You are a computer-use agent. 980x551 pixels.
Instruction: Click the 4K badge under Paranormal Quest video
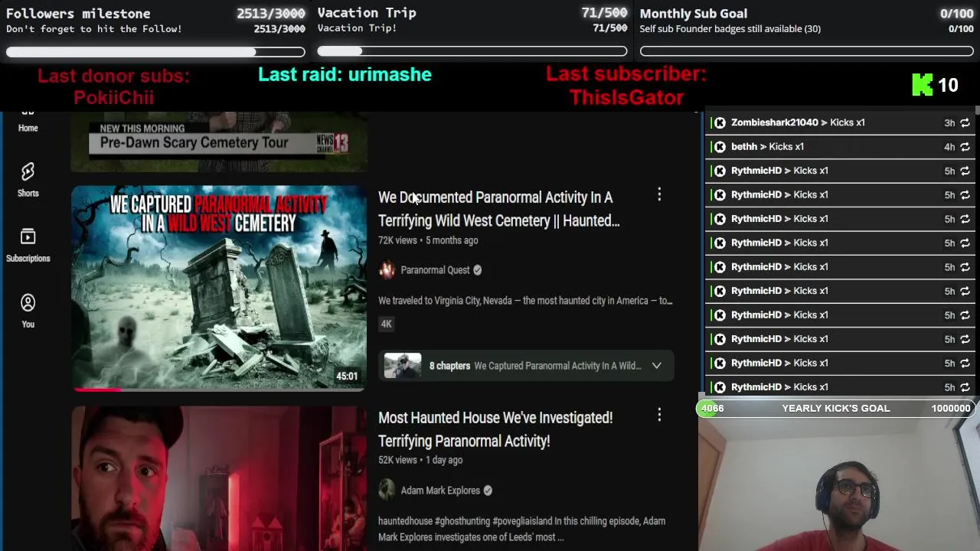pyautogui.click(x=386, y=324)
